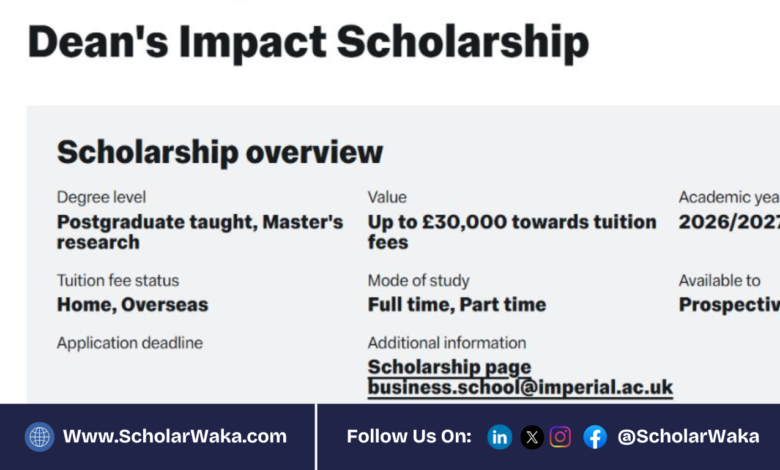
Task: Click the Www.ScholarWaka.com website address
Action: tap(175, 437)
